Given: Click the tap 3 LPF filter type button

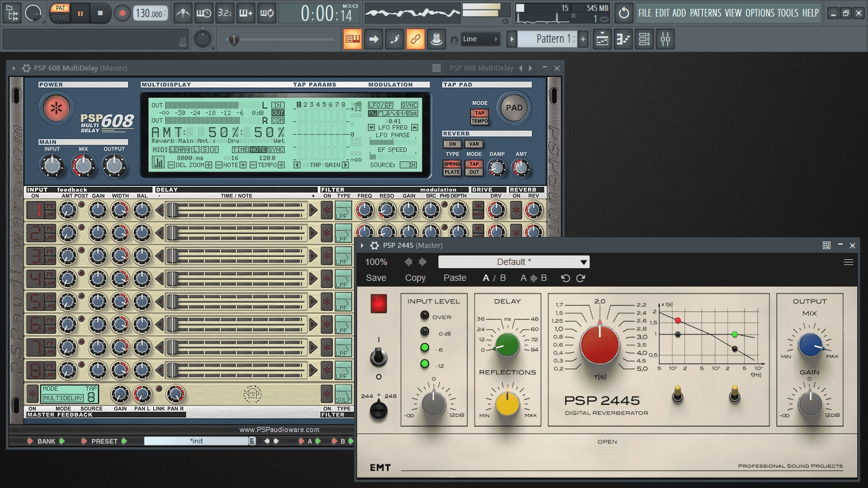Looking at the screenshot, I should pos(343,256).
